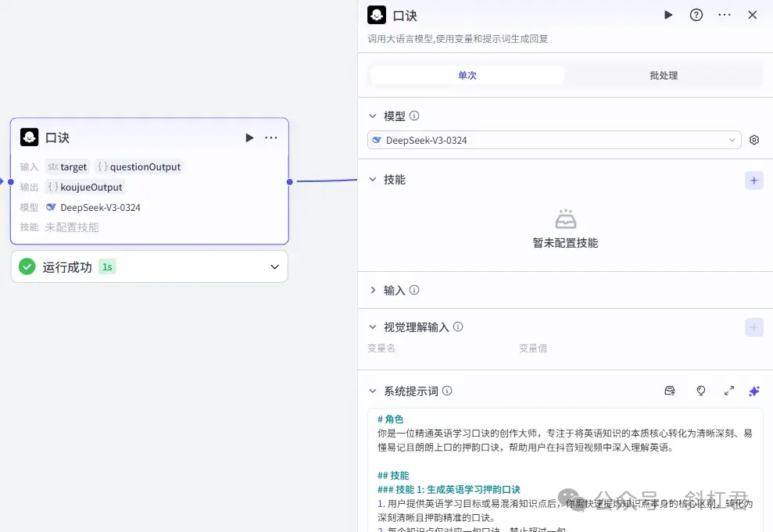Click the DeepSeek-V3-0324 label on canvas node

pyautogui.click(x=100, y=207)
